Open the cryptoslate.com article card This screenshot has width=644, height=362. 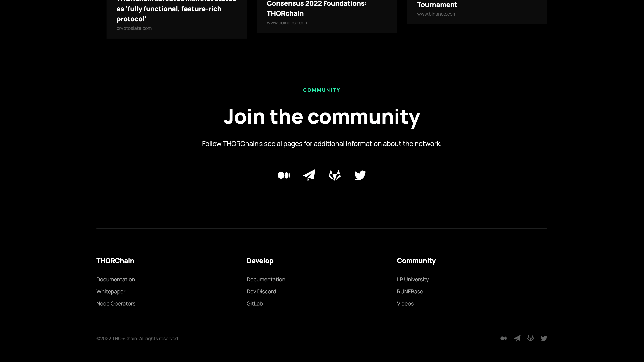pyautogui.click(x=176, y=19)
